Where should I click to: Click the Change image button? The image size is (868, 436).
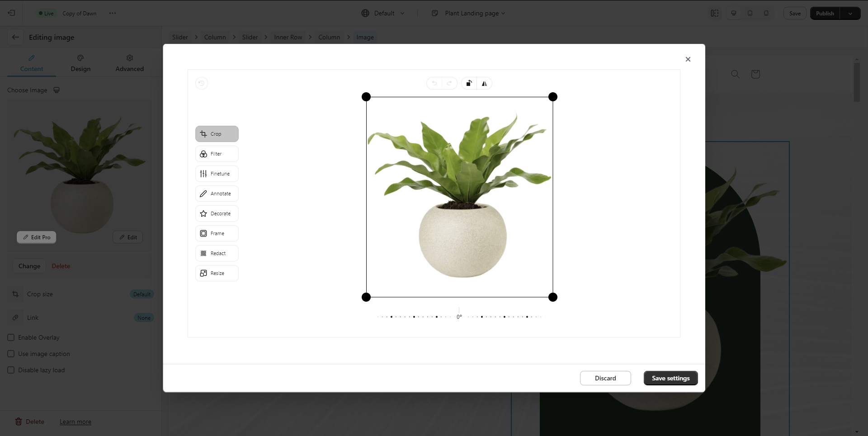pos(29,266)
